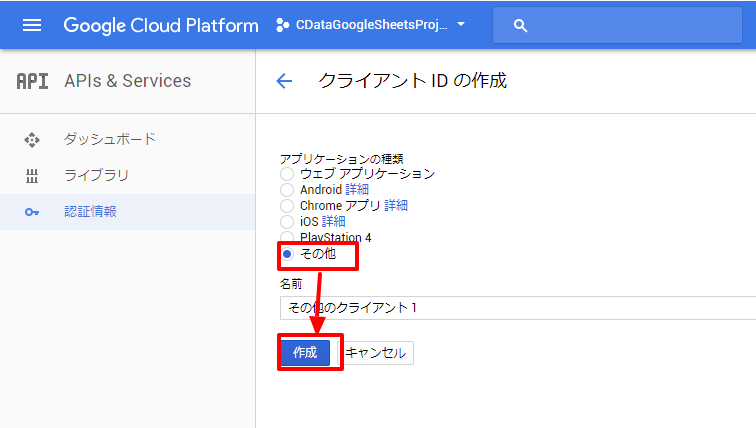Screen dimensions: 756x428
Task: Click the key icon for credentials
Action: coord(32,212)
